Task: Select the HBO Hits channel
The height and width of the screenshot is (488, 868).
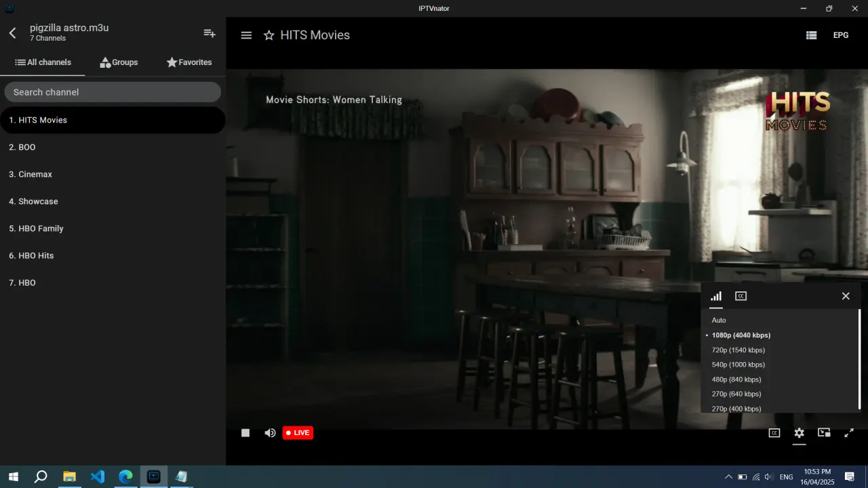Action: point(113,256)
